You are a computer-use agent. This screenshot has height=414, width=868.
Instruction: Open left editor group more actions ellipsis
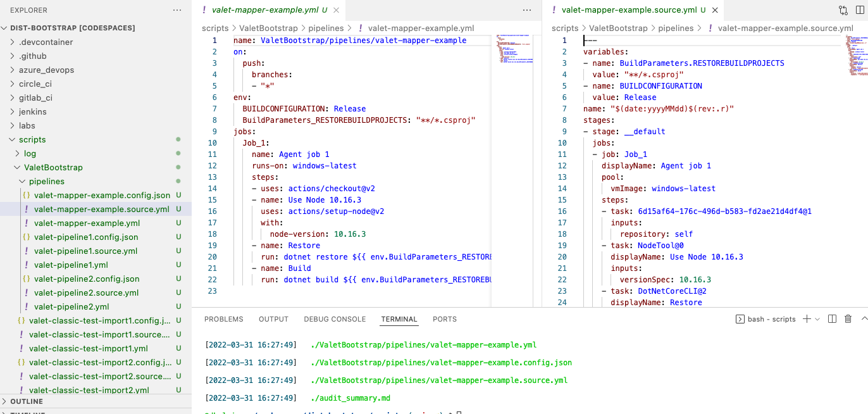pyautogui.click(x=527, y=10)
